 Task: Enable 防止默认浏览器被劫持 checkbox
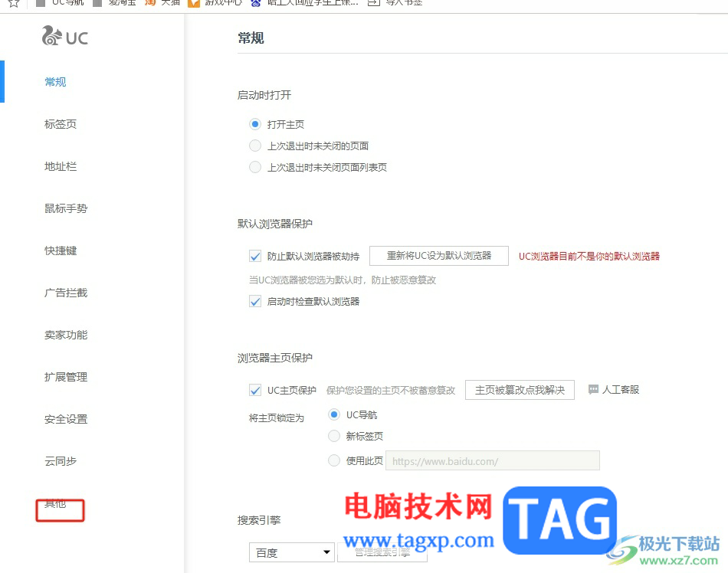[254, 256]
